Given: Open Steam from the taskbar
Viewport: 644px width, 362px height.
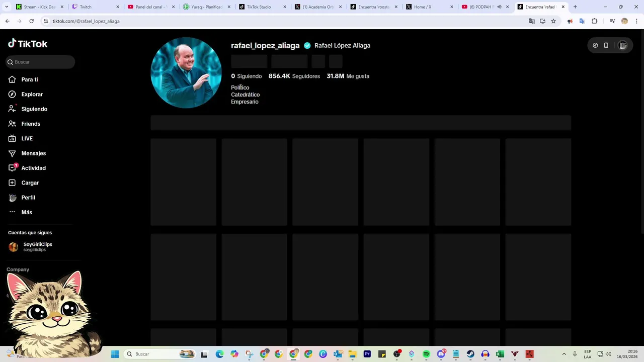Looking at the screenshot, I should point(470,354).
